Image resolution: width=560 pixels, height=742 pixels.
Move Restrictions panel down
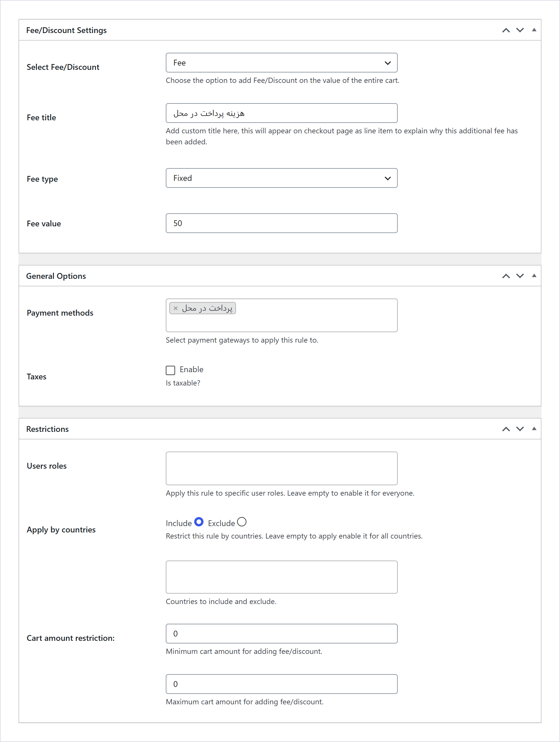[x=520, y=429]
